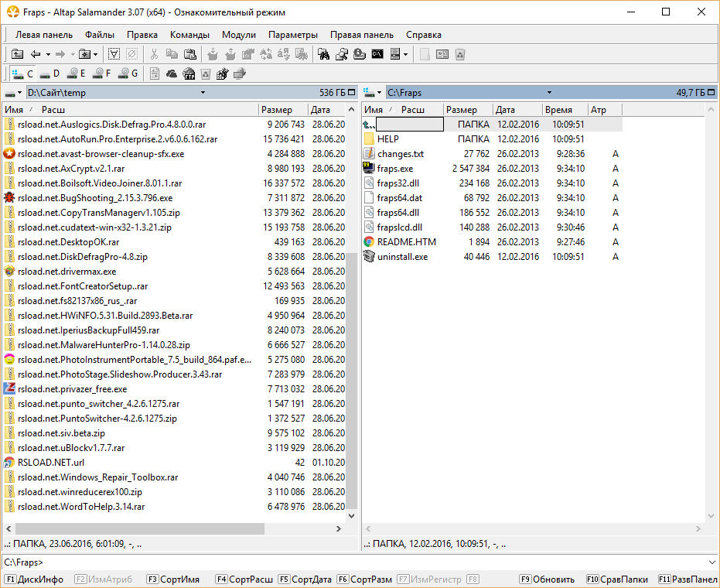The image size is (720, 588).
Task: Click the F10 СравПапки button
Action: tap(618, 579)
